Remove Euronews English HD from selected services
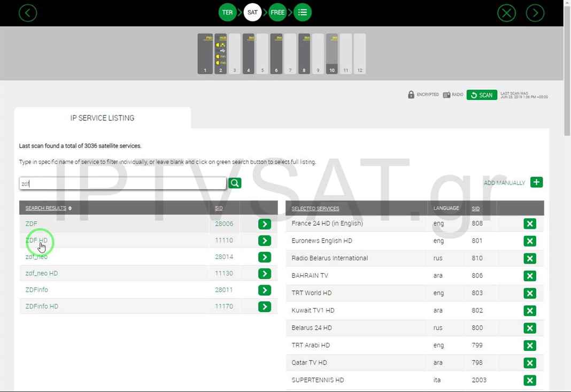This screenshot has width=571, height=392. pyautogui.click(x=529, y=241)
